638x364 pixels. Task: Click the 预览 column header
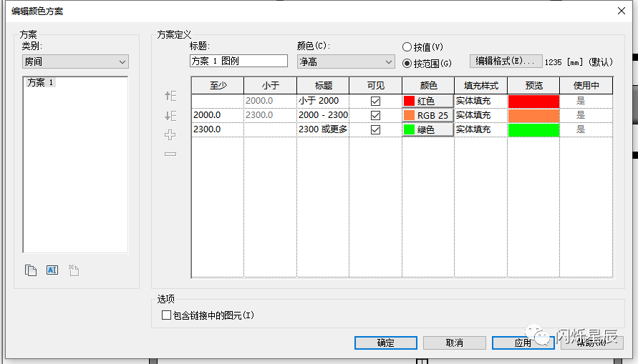coord(534,85)
